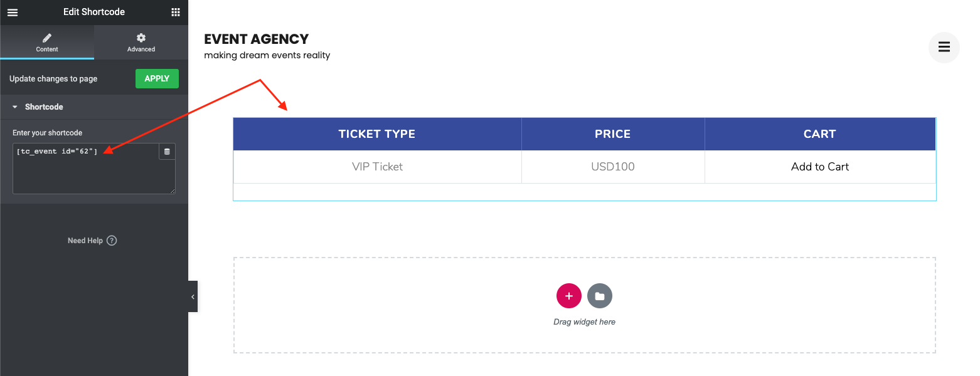The height and width of the screenshot is (376, 980).
Task: Collapse the Shortcode section
Action: pos(15,107)
